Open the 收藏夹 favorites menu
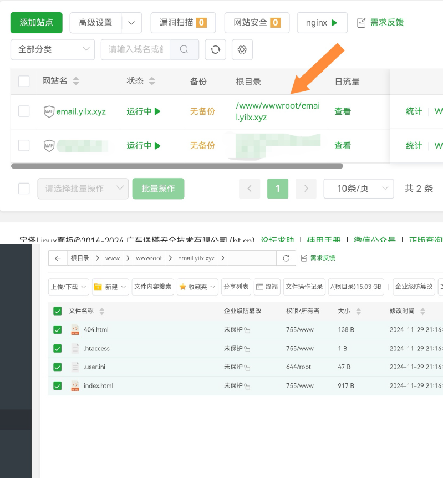 point(197,287)
